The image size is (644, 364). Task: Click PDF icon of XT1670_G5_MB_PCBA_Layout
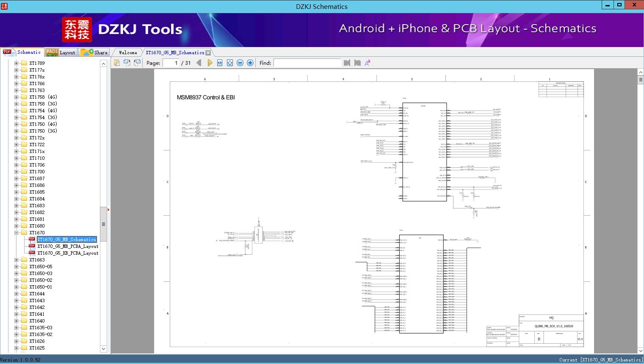click(x=32, y=246)
